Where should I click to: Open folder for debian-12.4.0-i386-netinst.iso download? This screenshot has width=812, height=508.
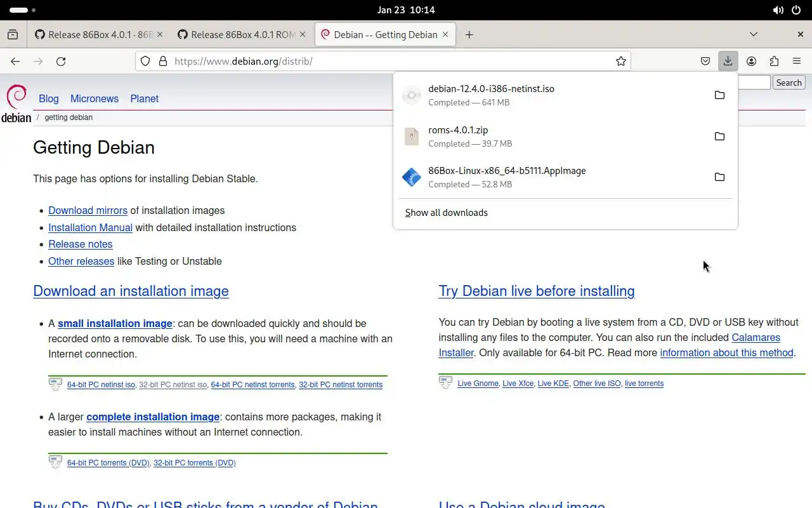point(719,95)
